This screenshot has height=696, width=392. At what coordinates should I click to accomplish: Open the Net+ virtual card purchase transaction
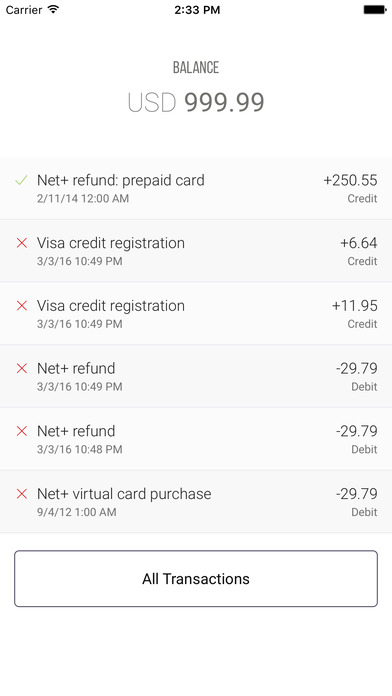click(x=196, y=502)
